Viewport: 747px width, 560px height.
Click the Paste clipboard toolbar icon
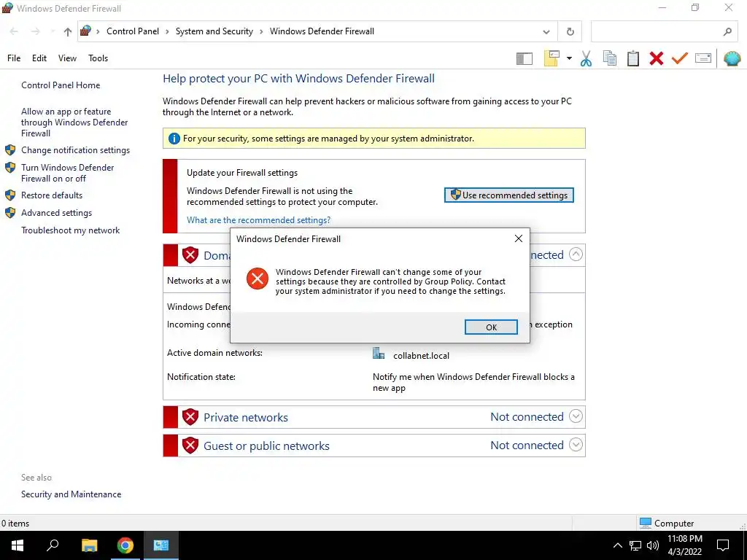pos(633,58)
